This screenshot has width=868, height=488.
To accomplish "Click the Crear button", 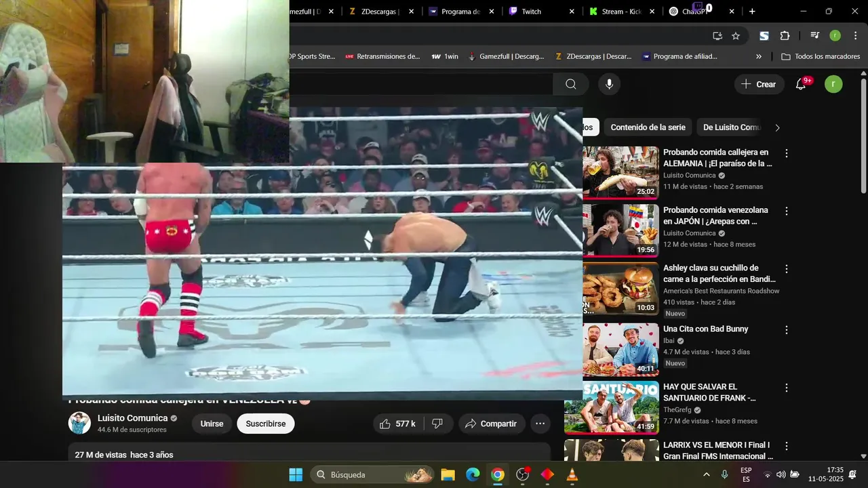I will click(x=759, y=84).
